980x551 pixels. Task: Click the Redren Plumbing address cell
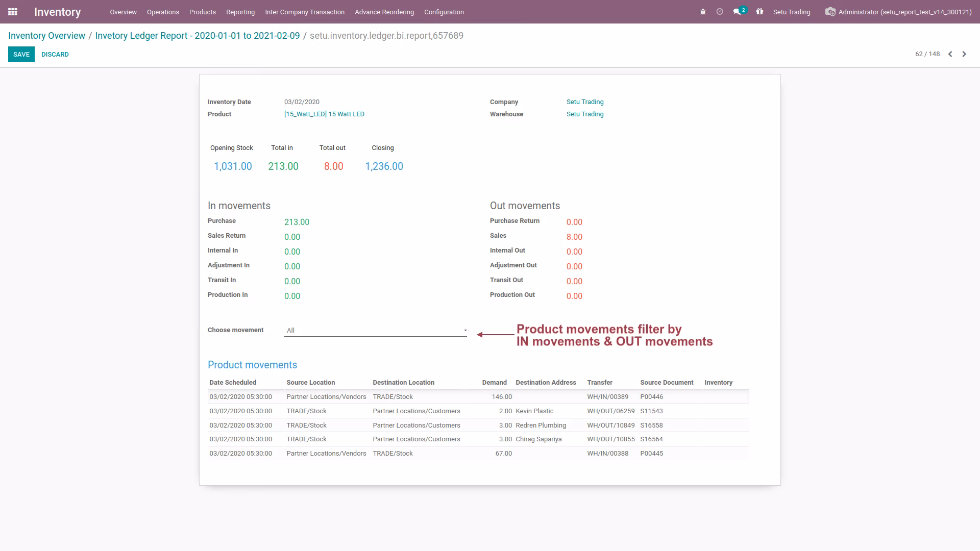coord(541,425)
